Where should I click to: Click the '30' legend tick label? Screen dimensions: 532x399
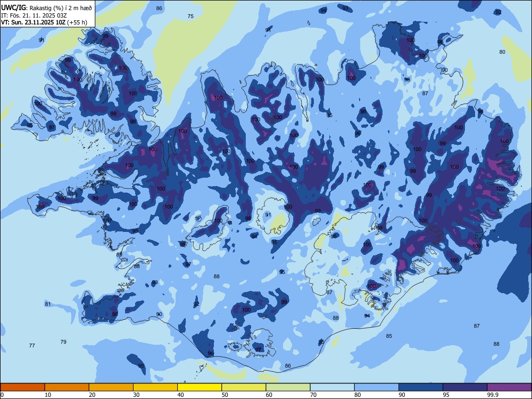pyautogui.click(x=136, y=395)
